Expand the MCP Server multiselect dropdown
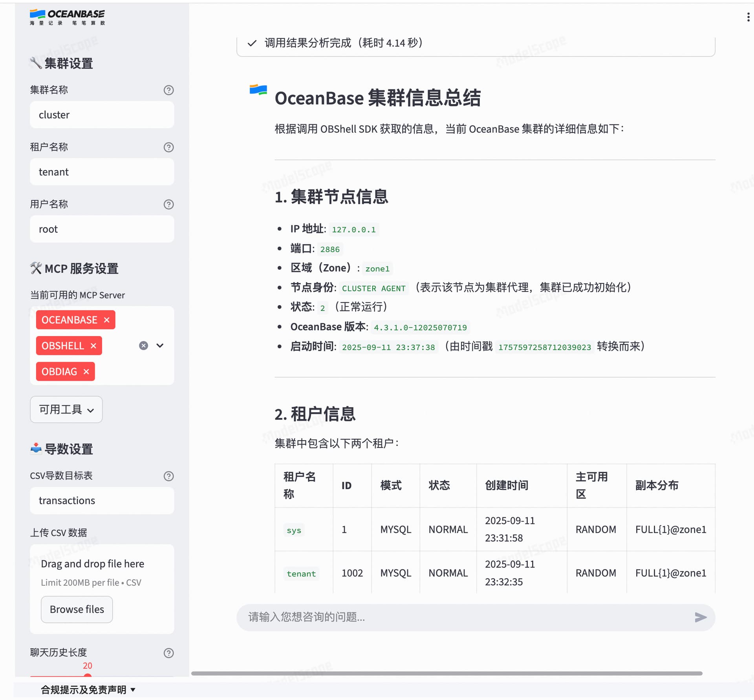 click(x=160, y=345)
